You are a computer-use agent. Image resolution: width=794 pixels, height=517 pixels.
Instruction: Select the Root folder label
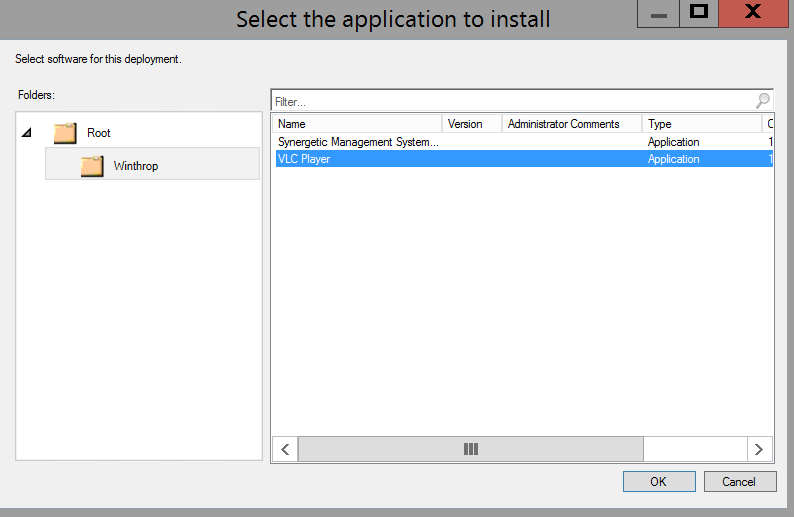tap(99, 133)
